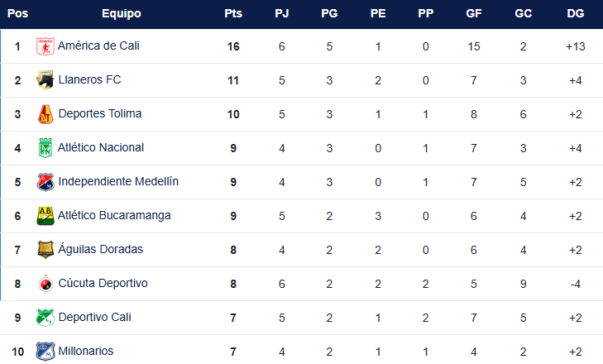Click the Águilas Doradas gold crest
603x364 pixels.
(x=45, y=250)
